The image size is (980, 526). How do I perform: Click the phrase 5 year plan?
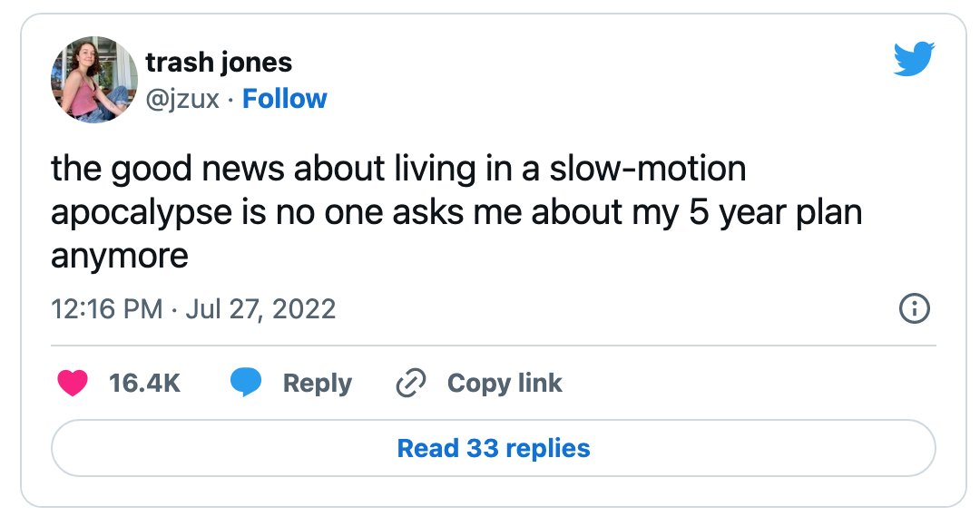[776, 213]
